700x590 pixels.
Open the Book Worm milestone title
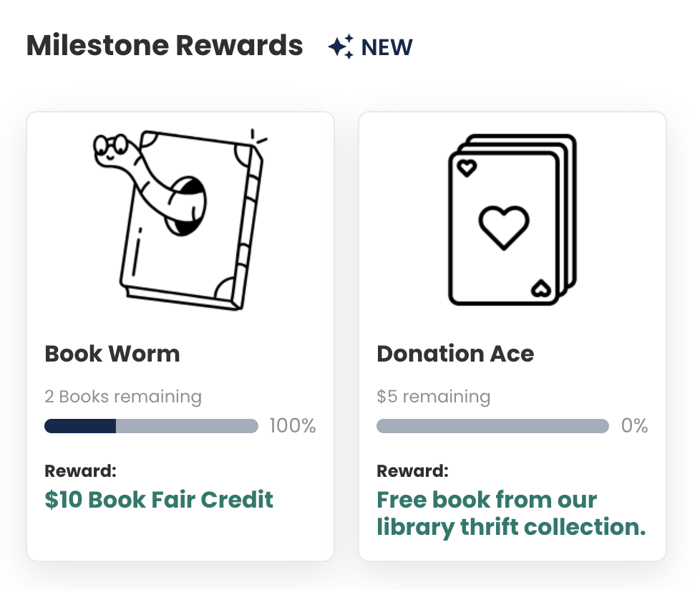tap(112, 354)
